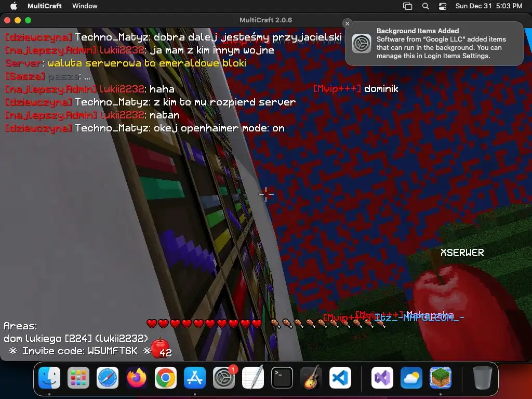
Task: Open the Trash in the dock
Action: coord(483,377)
